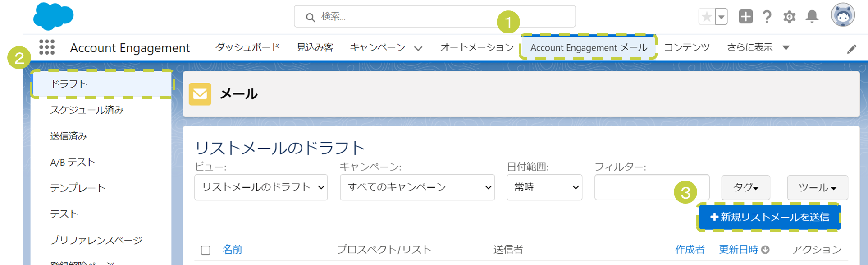Click the Salesforce cloud logo
Viewport: 868px width, 265px height.
tap(53, 16)
